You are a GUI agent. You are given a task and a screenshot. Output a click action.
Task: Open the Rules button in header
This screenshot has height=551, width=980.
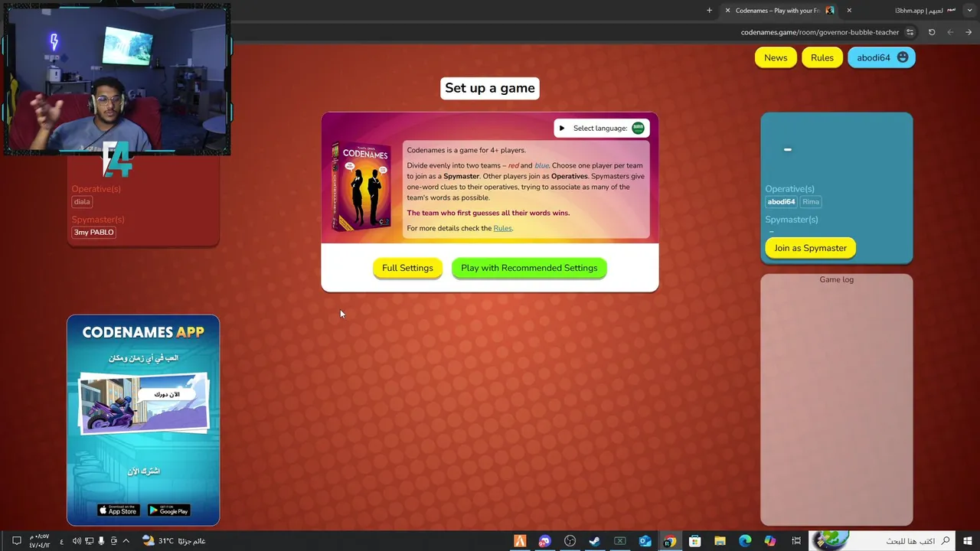[822, 57]
